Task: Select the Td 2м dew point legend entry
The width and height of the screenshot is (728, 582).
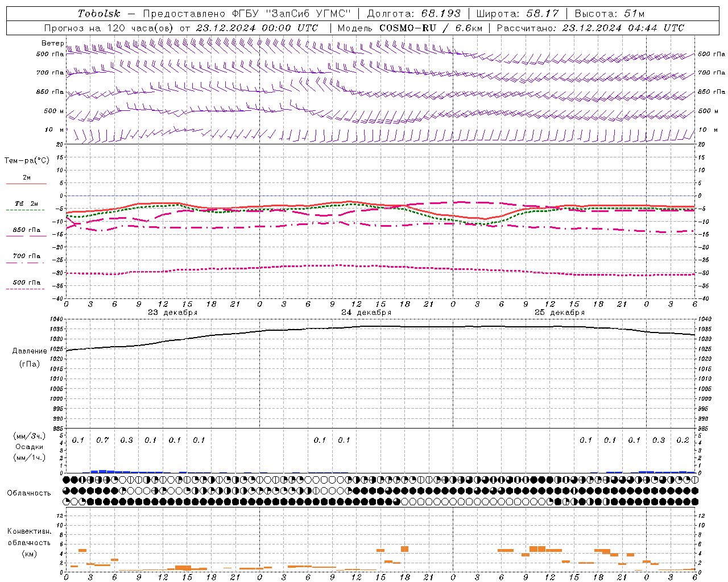Action: [26, 207]
